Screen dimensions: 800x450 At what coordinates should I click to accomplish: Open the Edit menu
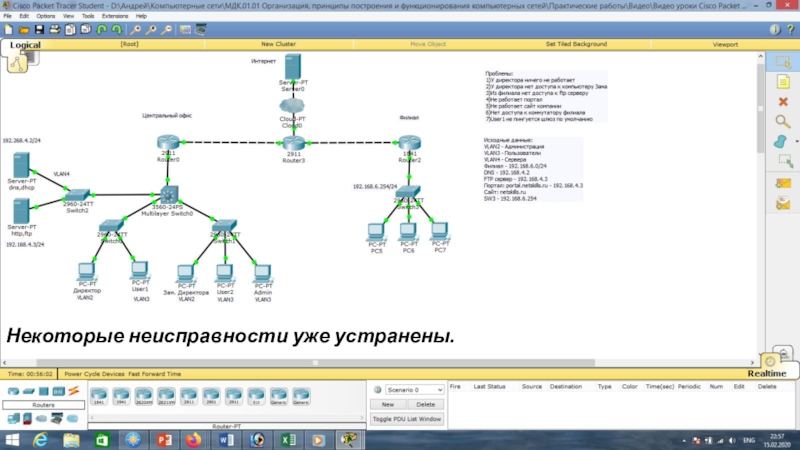tap(24, 16)
